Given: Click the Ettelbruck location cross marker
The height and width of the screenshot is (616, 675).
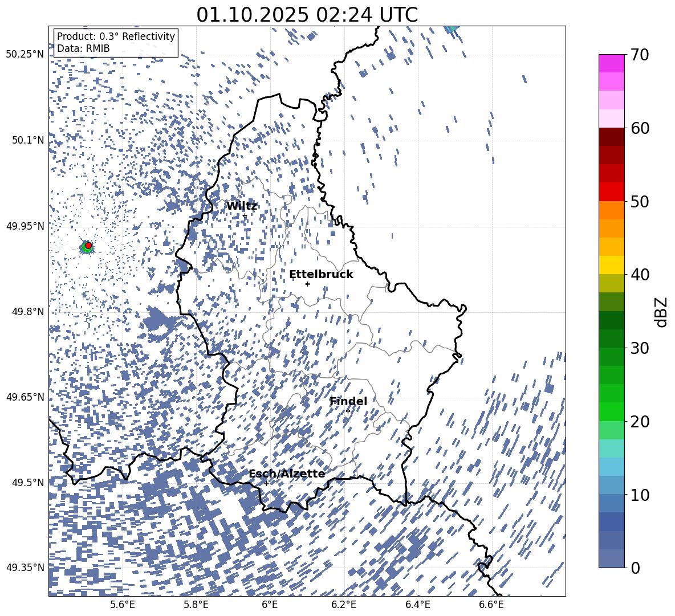Looking at the screenshot, I should 307,284.
